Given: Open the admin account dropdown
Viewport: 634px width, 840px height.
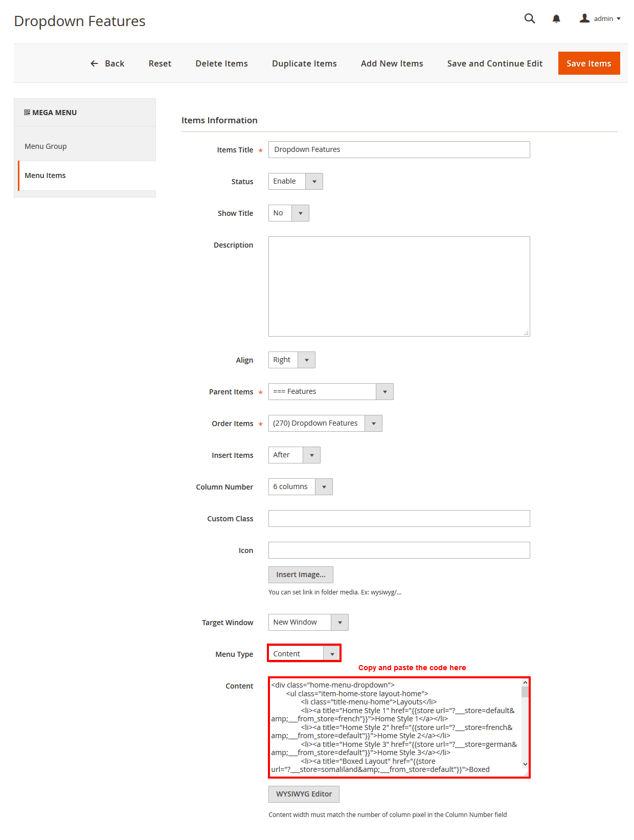Looking at the screenshot, I should (x=600, y=19).
